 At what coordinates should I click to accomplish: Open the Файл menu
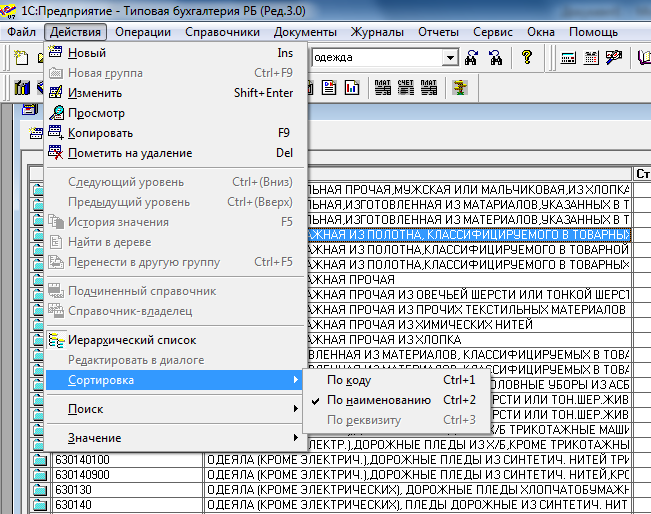coord(22,32)
